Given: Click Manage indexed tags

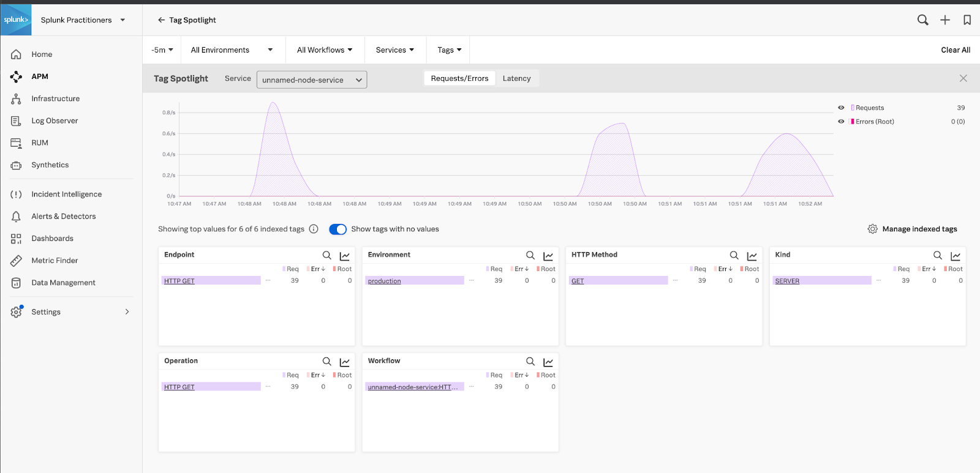Looking at the screenshot, I should click(913, 229).
